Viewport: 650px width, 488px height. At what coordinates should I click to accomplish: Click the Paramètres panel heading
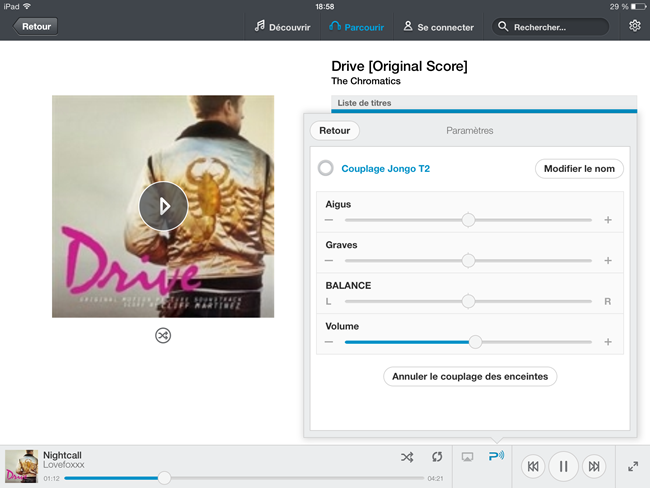[470, 131]
